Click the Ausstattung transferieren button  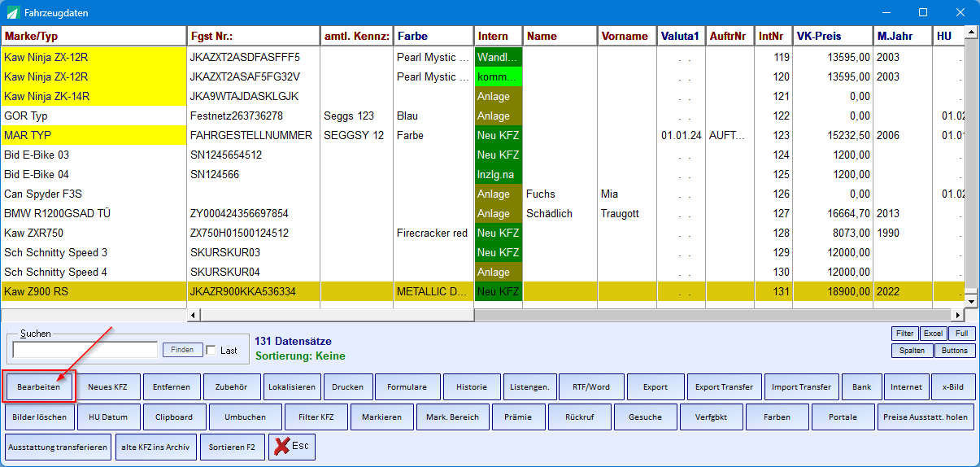57,447
